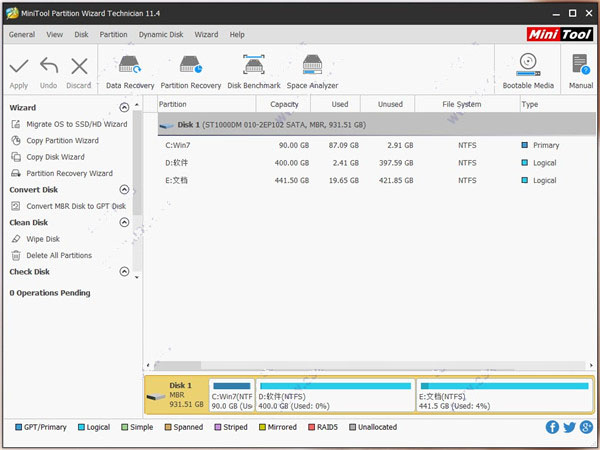Select the Disk 1 header row
The image size is (600, 450).
(377, 124)
